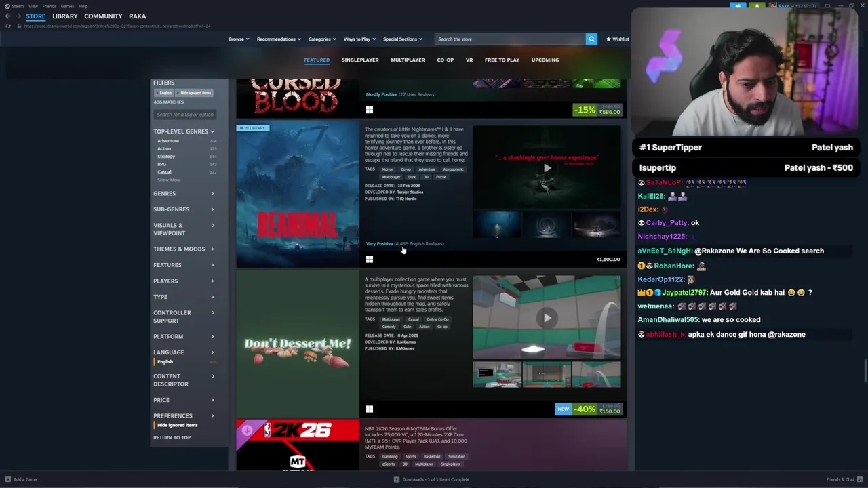Click the 2K26 download arrow badge

pos(247,430)
